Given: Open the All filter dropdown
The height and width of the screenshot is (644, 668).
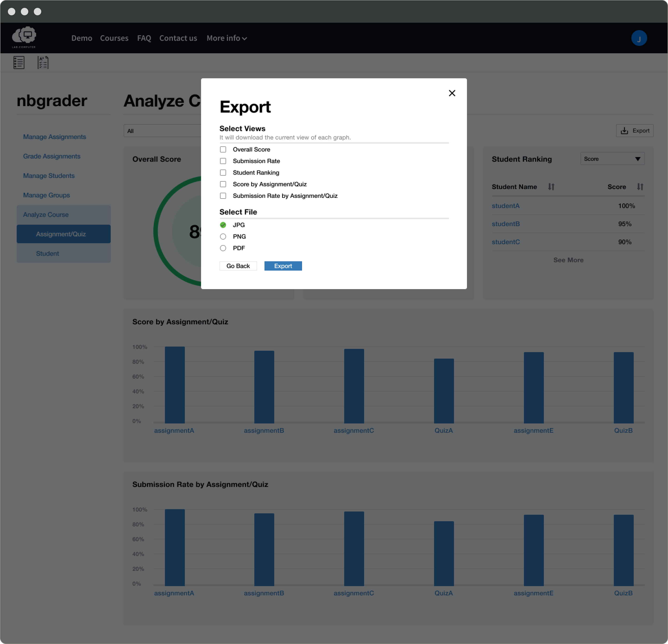Looking at the screenshot, I should pyautogui.click(x=163, y=131).
